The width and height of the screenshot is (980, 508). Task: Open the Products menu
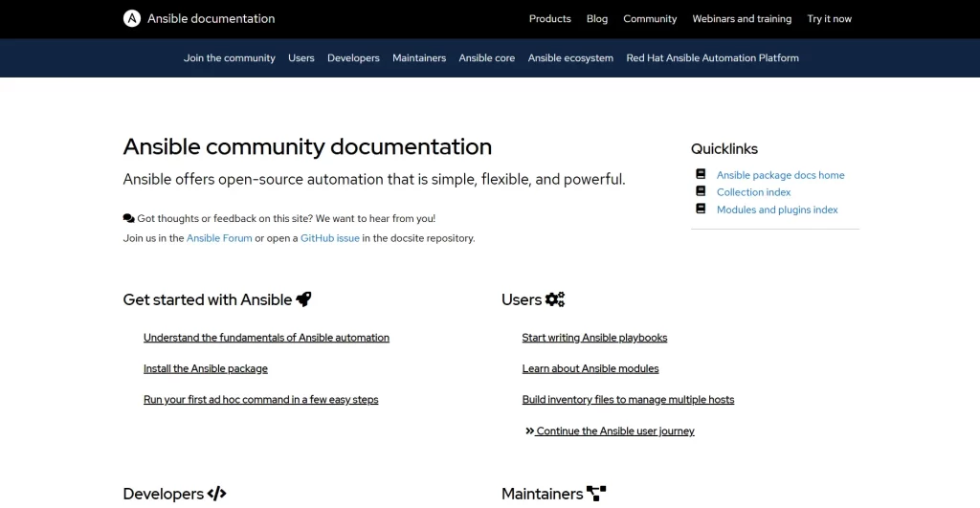(x=550, y=19)
